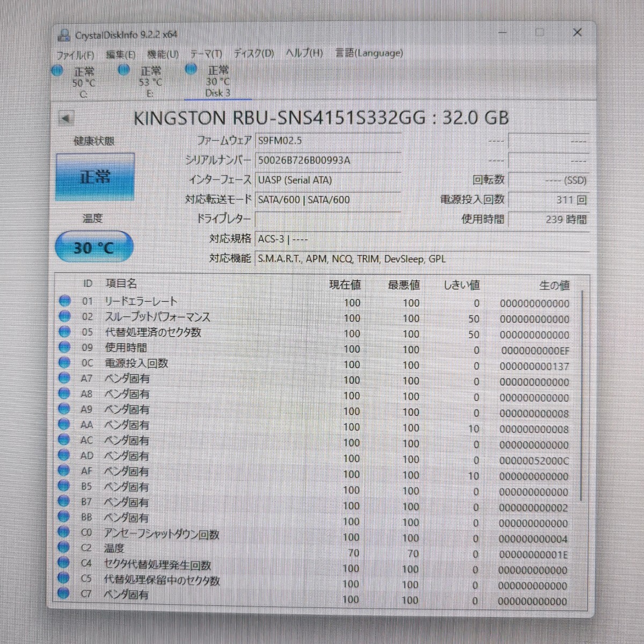This screenshot has width=644, height=644.
Task: Click the status dot for スループットパフォーマンス row
Action: pos(65,317)
